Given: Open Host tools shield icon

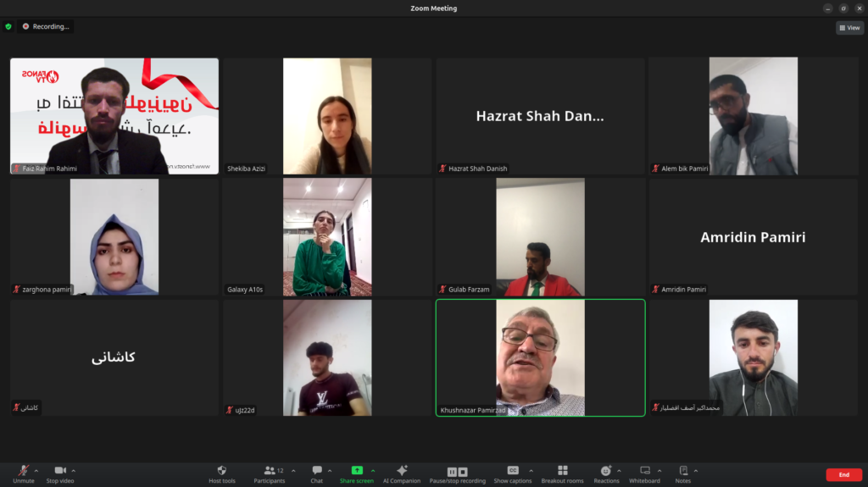Looking at the screenshot, I should pyautogui.click(x=221, y=470).
